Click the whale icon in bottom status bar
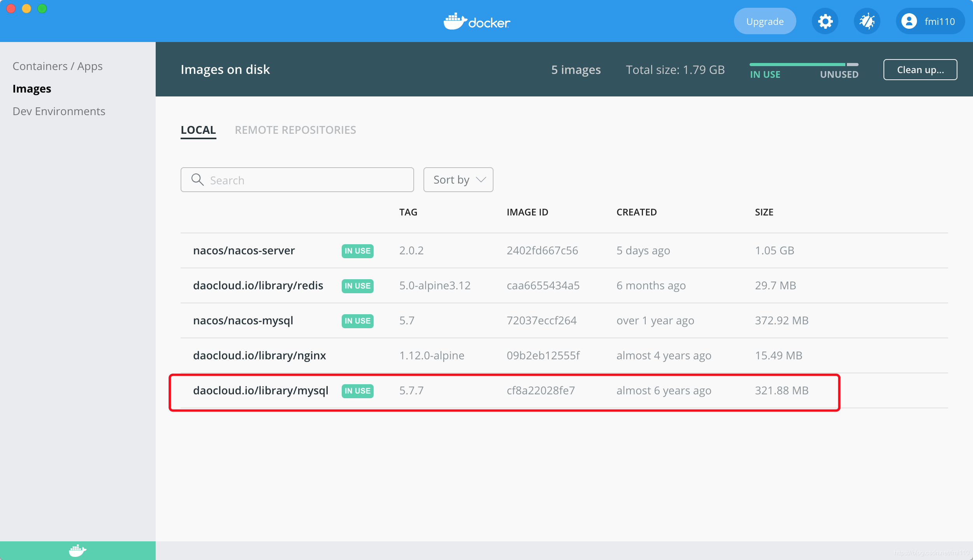973x560 pixels. (x=77, y=550)
